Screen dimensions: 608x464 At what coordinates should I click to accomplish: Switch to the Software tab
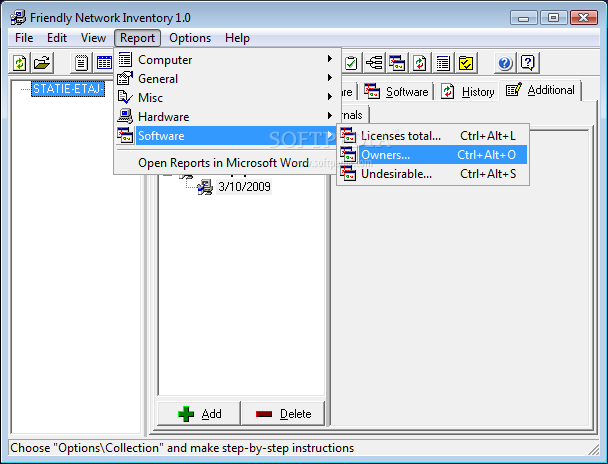point(396,92)
